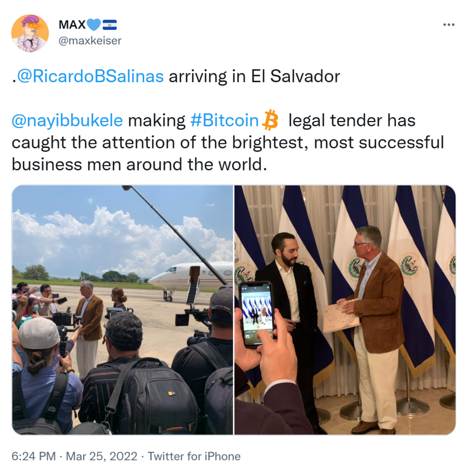Open the @RicardoBSalinas mention link
The image size is (465, 476).
tap(90, 76)
